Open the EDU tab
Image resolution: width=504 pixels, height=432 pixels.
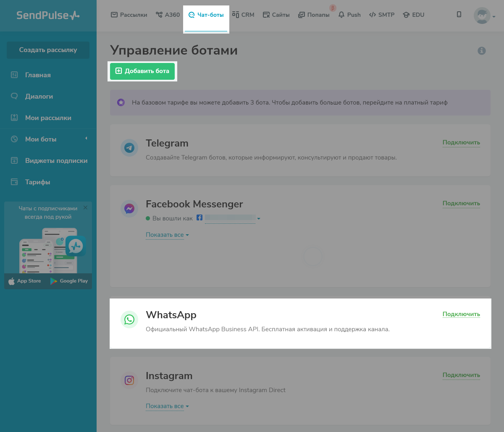(x=413, y=15)
